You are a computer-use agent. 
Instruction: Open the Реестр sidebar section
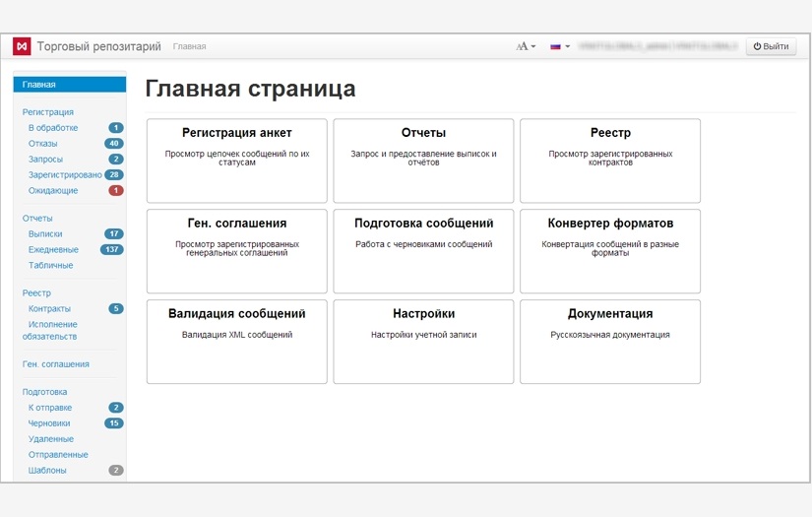36,292
